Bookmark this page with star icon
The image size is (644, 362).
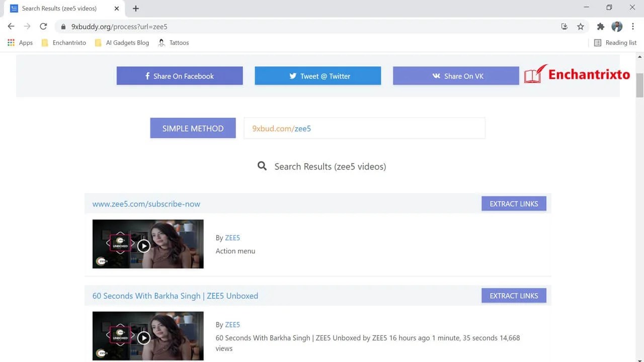581,27
